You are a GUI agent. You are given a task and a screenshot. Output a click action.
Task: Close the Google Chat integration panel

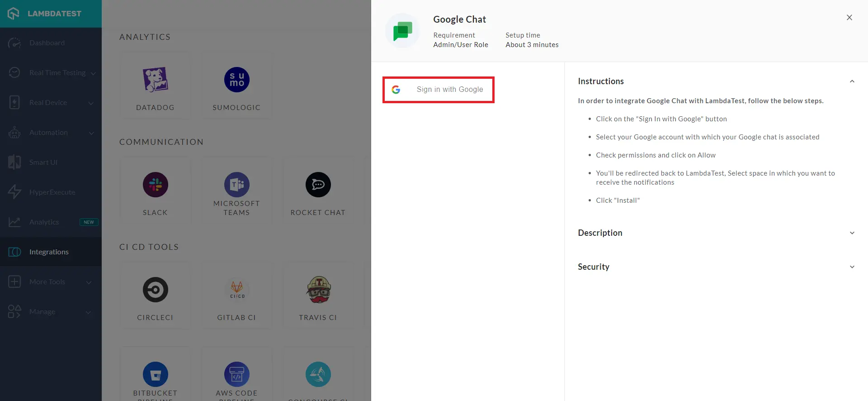(849, 18)
